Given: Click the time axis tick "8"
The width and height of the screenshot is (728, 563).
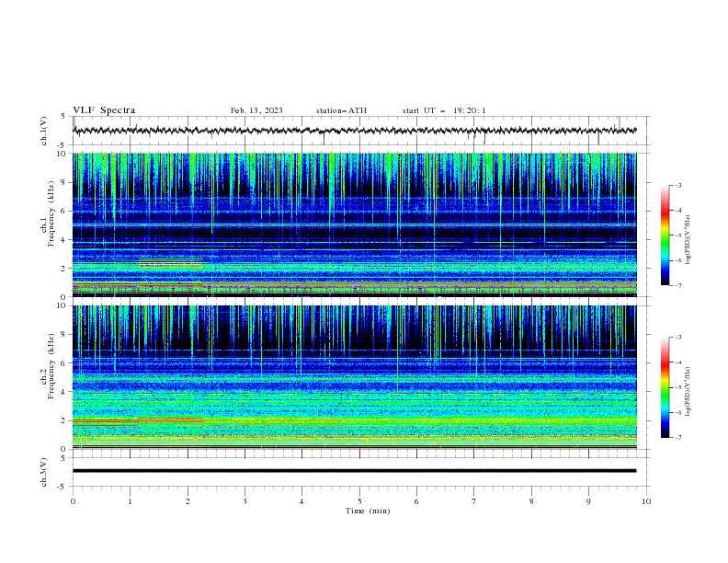Looking at the screenshot, I should pos(531,501).
